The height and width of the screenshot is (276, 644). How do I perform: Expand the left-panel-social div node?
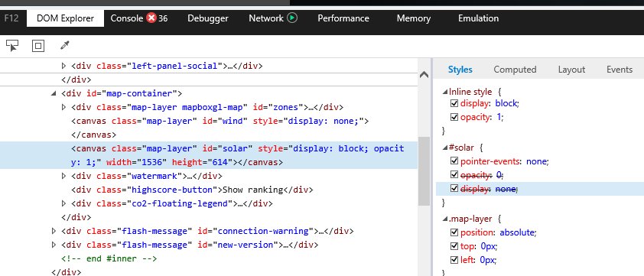coord(63,66)
